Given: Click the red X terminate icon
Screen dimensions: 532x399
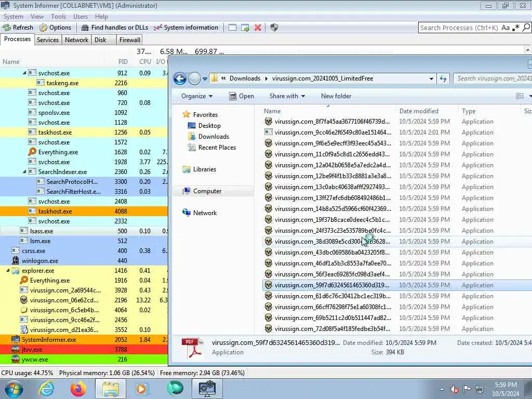Looking at the screenshot, I should [x=258, y=28].
